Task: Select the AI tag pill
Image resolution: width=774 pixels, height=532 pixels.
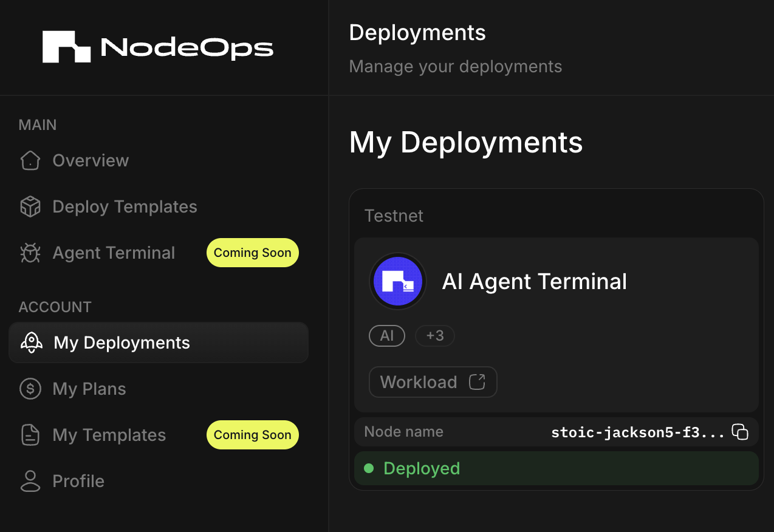Action: [x=387, y=335]
